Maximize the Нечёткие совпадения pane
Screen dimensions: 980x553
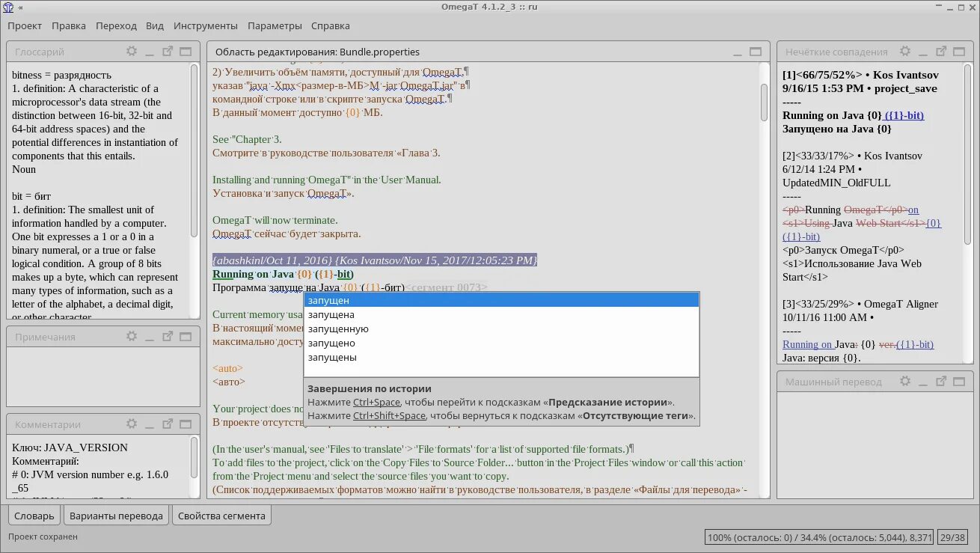(x=959, y=52)
